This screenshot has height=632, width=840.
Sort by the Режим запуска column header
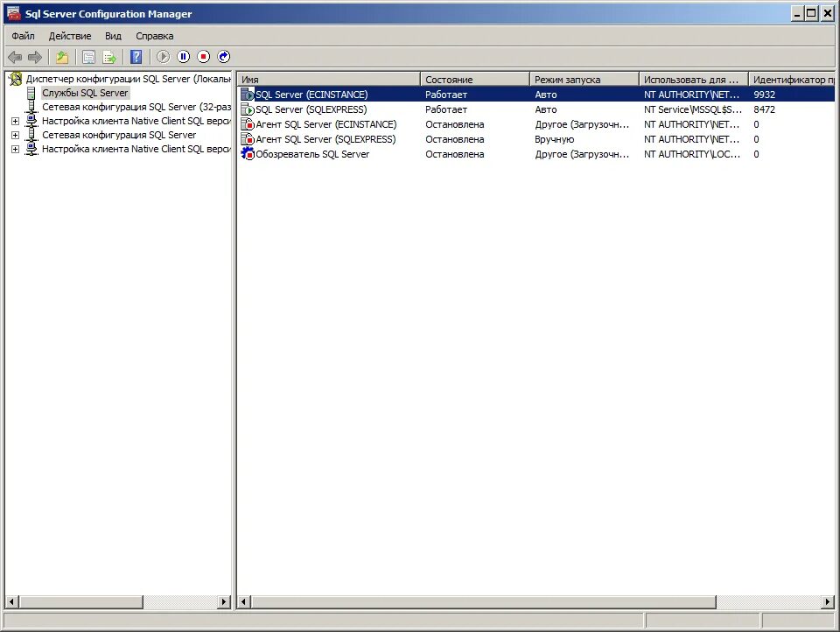pyautogui.click(x=584, y=80)
